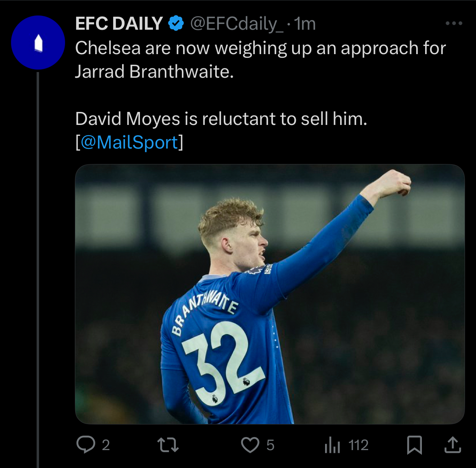Click the blue verified badge
Image resolution: width=476 pixels, height=468 pixels.
[176, 24]
